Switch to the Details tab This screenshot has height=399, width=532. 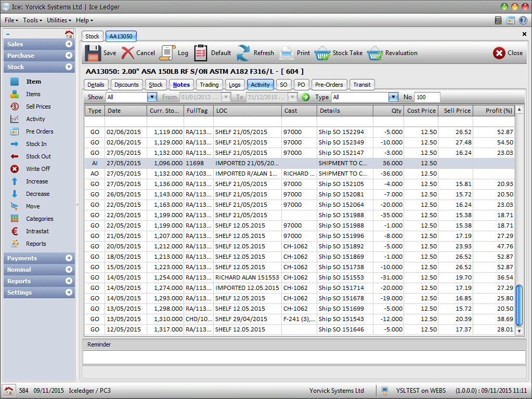(x=96, y=85)
